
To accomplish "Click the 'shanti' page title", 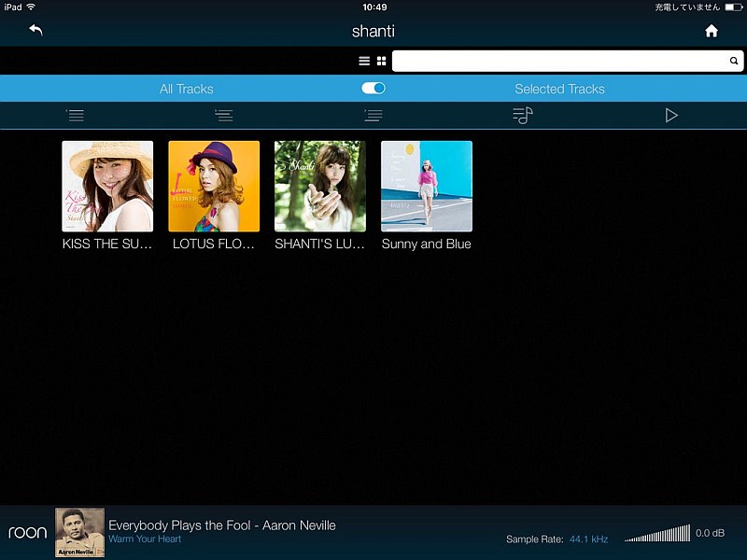I will coord(373,31).
